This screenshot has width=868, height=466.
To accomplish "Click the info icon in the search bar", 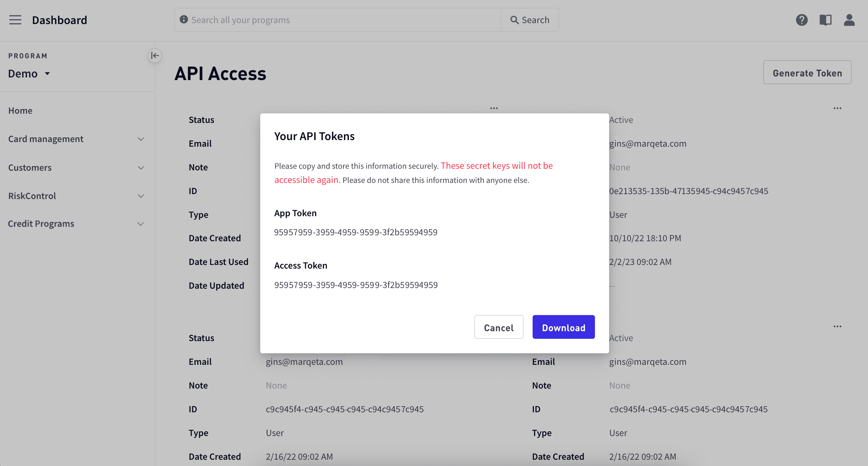I will coord(184,19).
